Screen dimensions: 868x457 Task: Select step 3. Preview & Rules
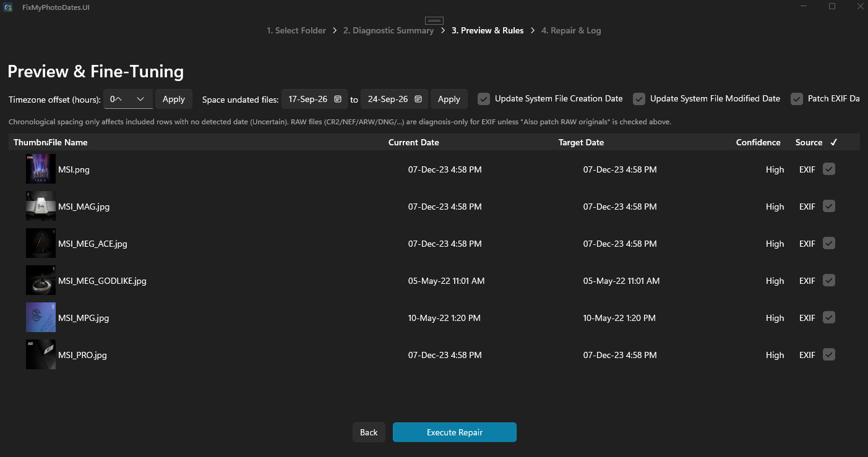click(x=488, y=30)
